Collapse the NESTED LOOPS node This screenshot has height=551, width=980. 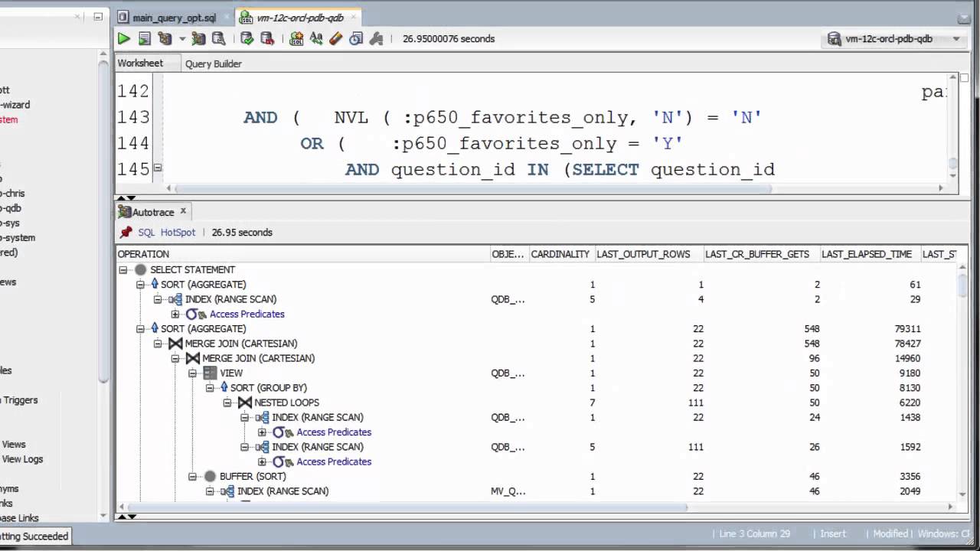coord(227,403)
